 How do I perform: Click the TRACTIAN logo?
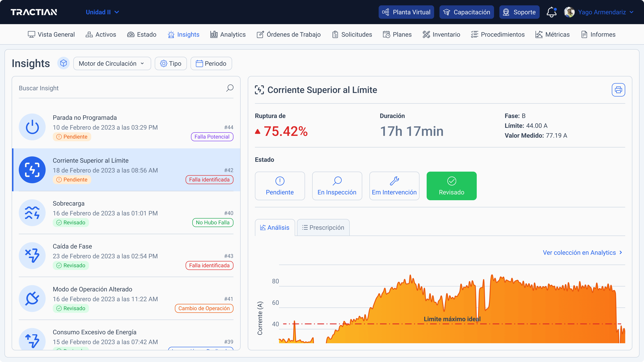pyautogui.click(x=34, y=12)
